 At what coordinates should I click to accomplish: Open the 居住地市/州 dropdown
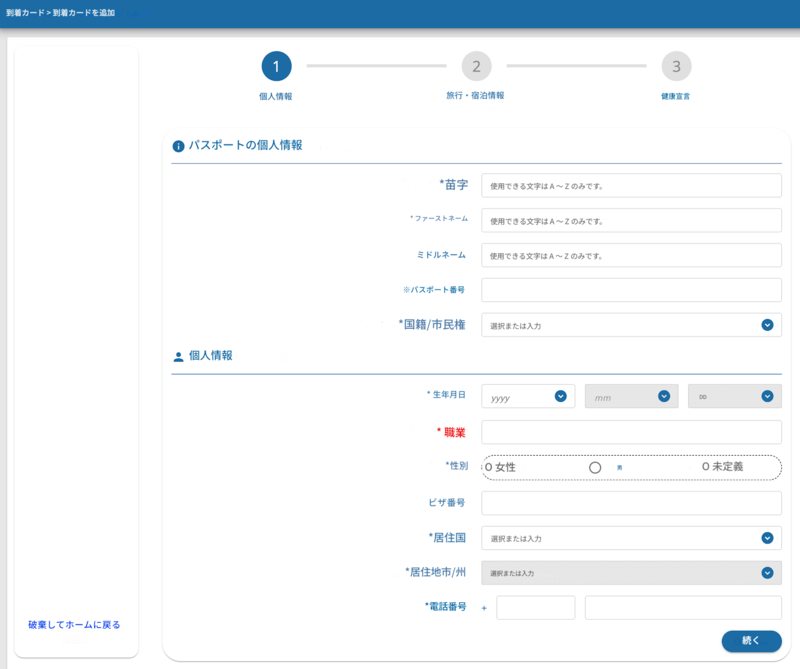click(x=631, y=573)
